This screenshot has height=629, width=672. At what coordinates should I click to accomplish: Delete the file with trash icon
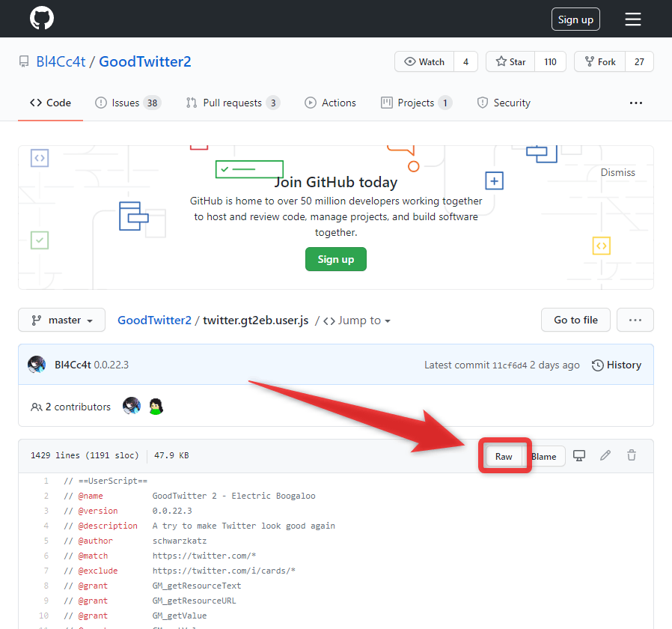(632, 455)
